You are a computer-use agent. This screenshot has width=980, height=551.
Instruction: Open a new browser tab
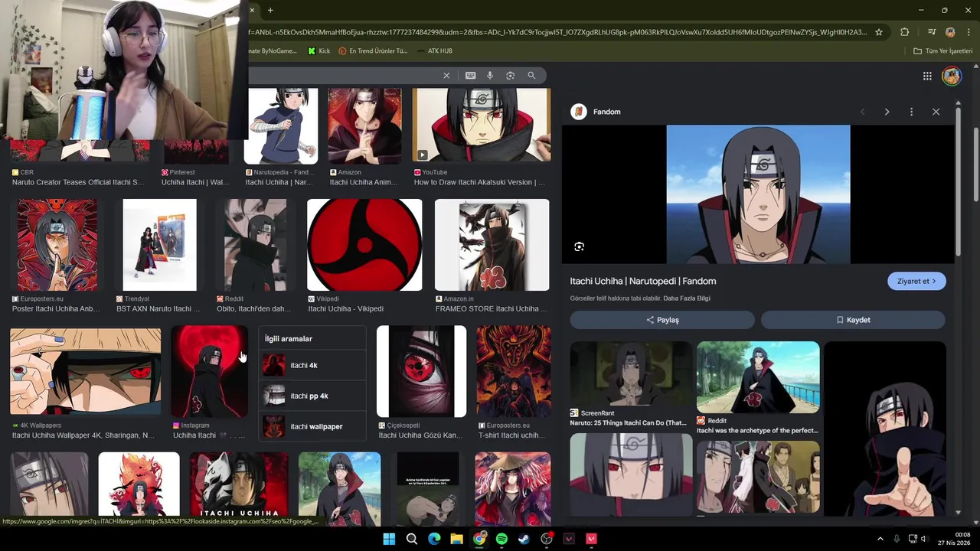click(x=270, y=10)
